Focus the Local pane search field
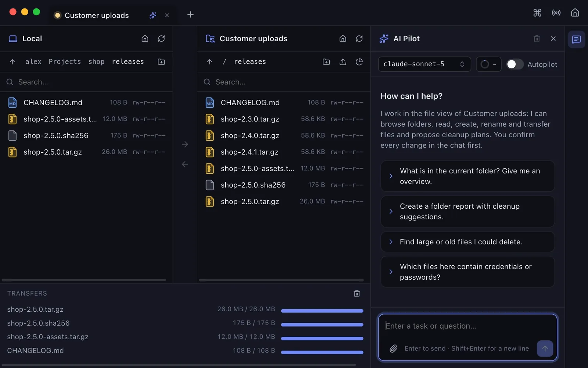The height and width of the screenshot is (368, 588). tap(86, 82)
